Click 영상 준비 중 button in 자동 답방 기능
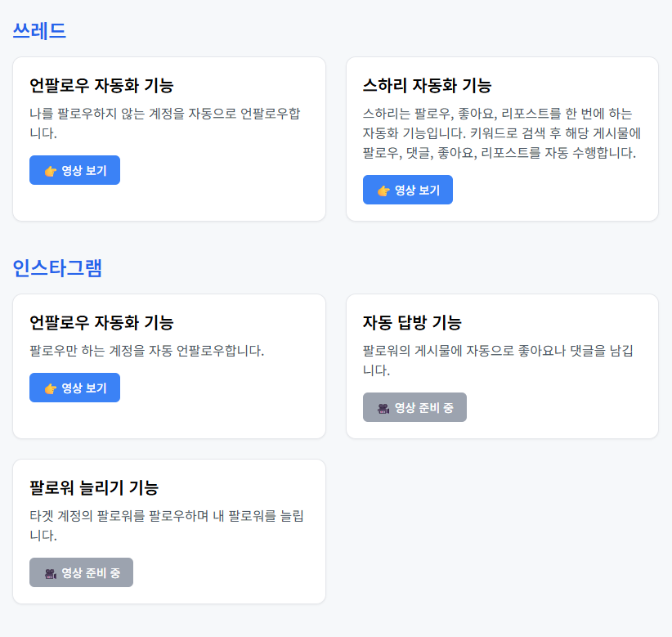672x637 pixels. [x=414, y=407]
